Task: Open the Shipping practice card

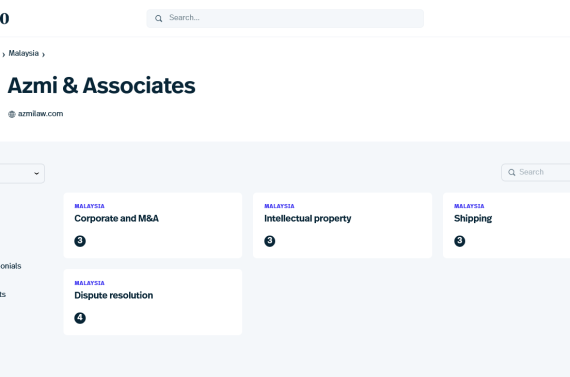Action: (506, 225)
